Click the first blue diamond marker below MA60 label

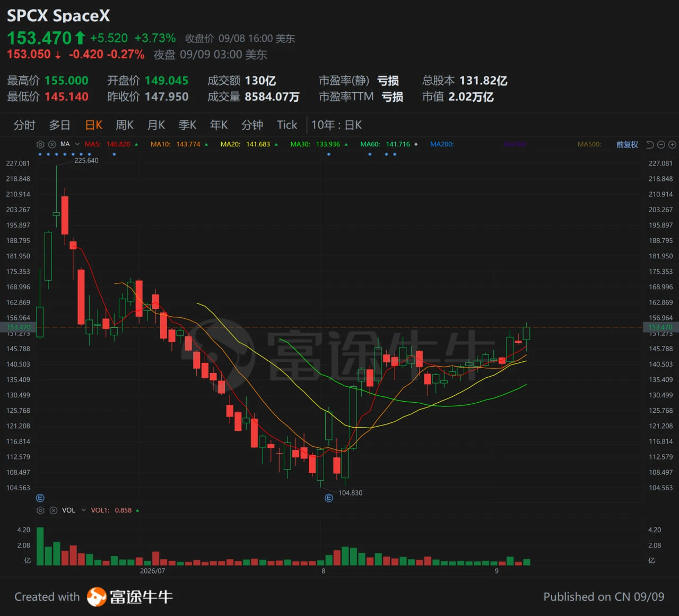point(370,154)
